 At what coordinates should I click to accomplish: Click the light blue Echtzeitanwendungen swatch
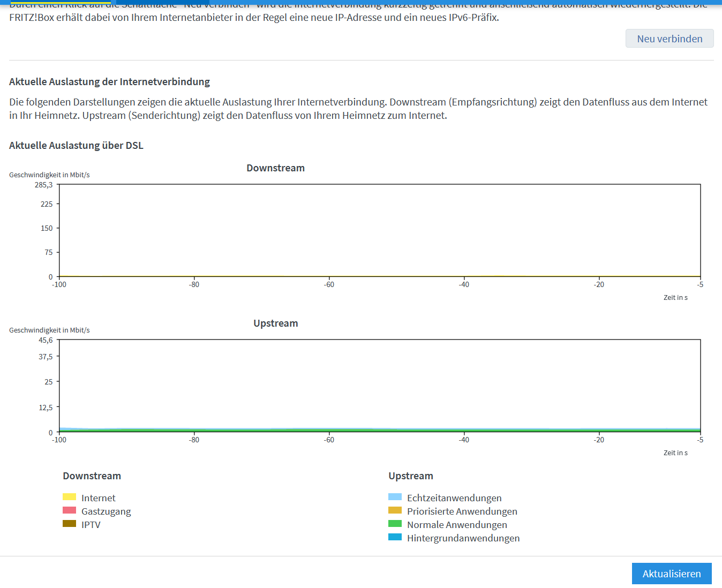point(395,497)
